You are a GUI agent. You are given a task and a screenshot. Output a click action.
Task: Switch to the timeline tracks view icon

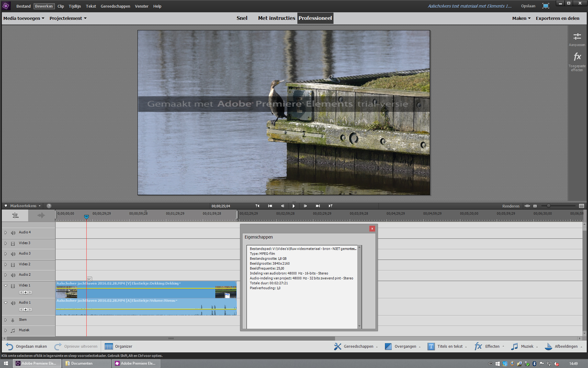[15, 216]
